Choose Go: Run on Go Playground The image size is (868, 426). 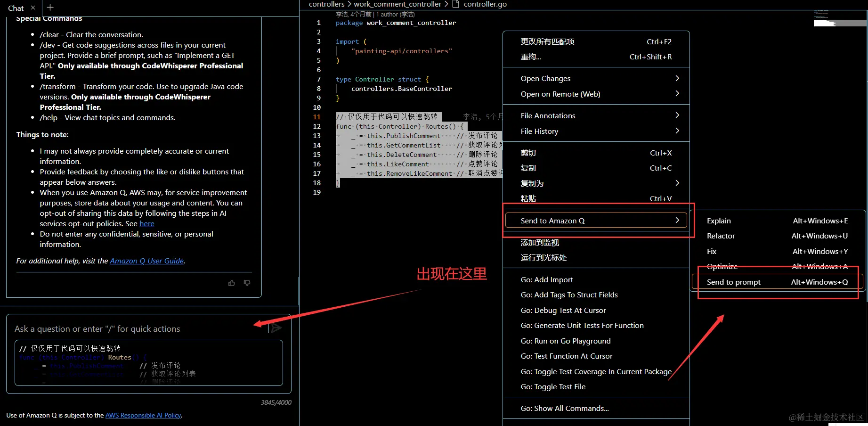point(596,341)
